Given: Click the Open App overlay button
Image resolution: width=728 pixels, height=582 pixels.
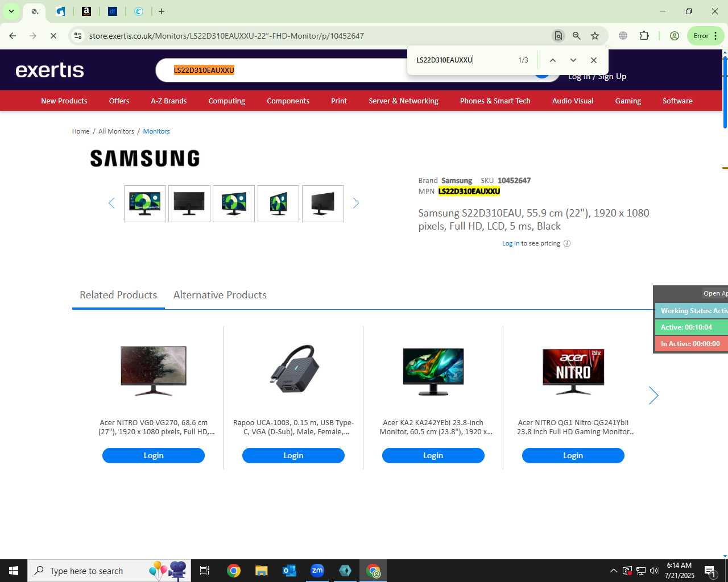Looking at the screenshot, I should [715, 294].
